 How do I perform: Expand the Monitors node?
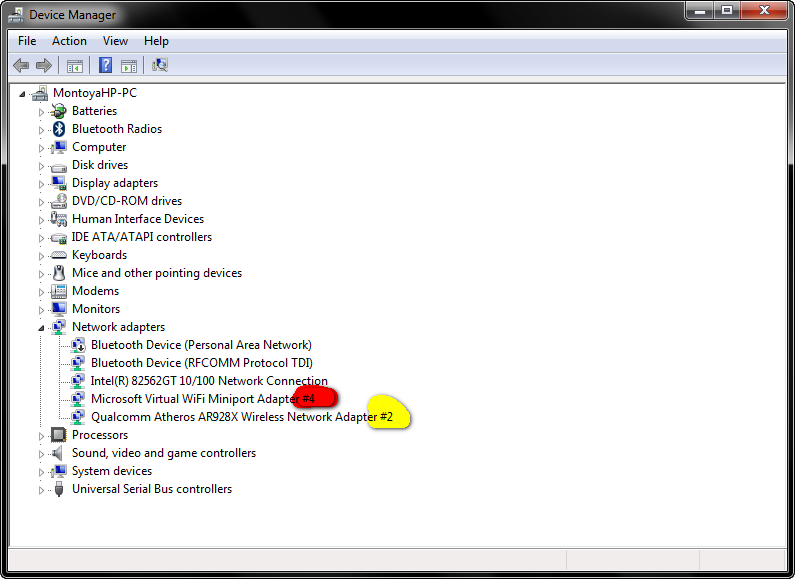41,310
